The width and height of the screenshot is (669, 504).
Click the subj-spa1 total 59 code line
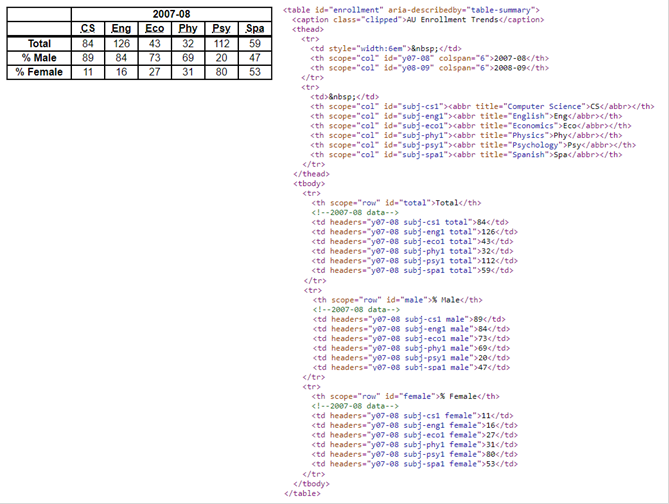pyautogui.click(x=413, y=270)
